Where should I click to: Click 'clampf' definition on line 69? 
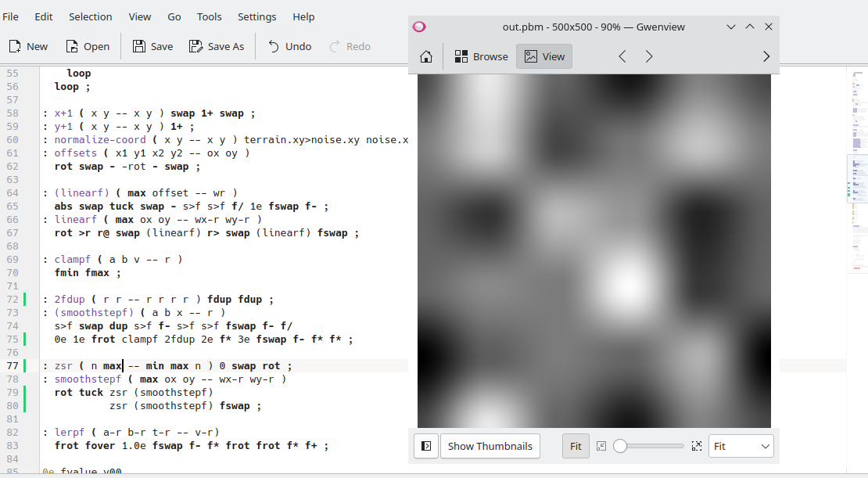72,259
